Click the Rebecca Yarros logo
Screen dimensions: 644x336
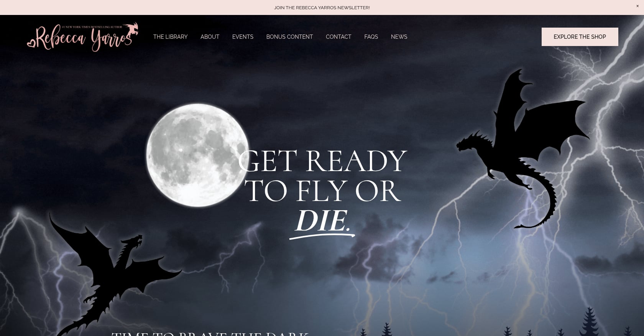(82, 37)
